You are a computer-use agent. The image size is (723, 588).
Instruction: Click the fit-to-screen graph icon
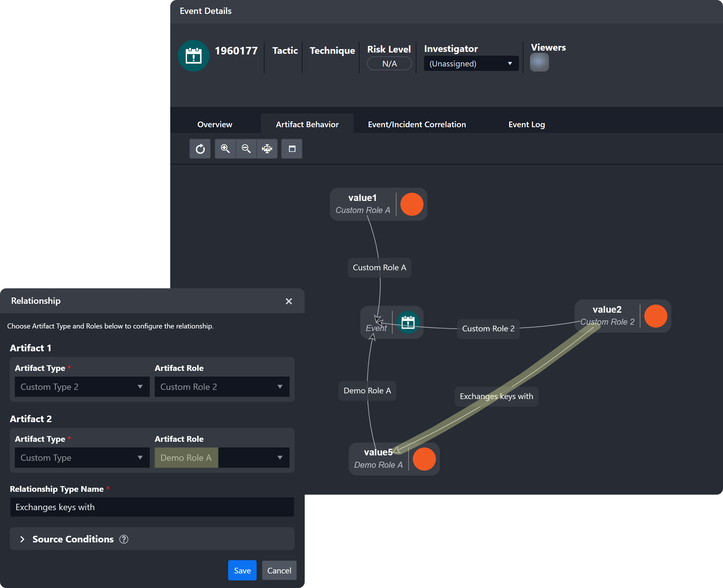coord(267,149)
